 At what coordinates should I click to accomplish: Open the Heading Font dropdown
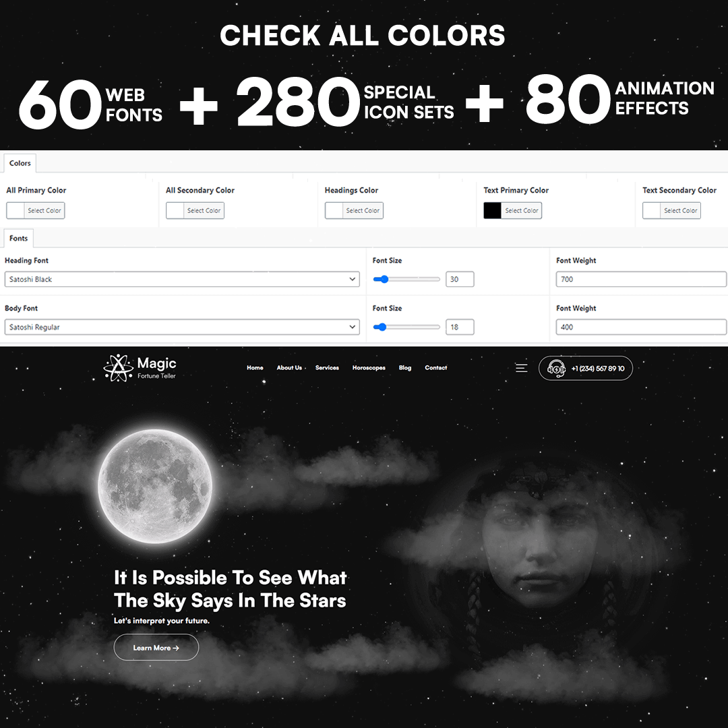tap(182, 279)
